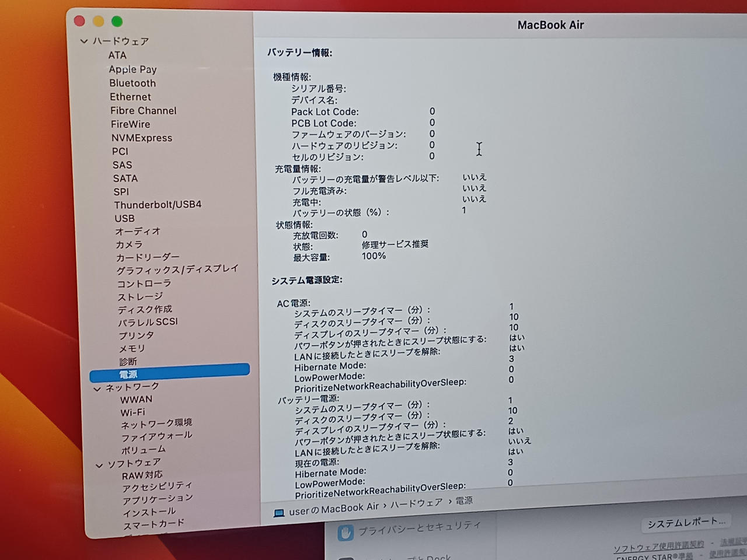Viewport: 747px width, 560px height.
Task: Open プライバシーとセキュリティ settings item
Action: pos(419,528)
